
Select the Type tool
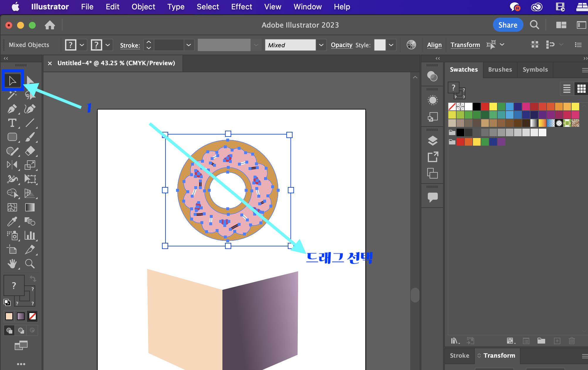12,123
